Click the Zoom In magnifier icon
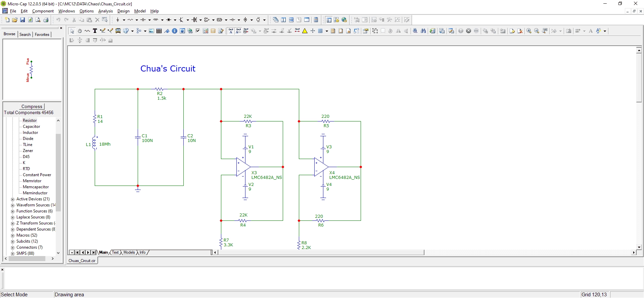 [529, 31]
